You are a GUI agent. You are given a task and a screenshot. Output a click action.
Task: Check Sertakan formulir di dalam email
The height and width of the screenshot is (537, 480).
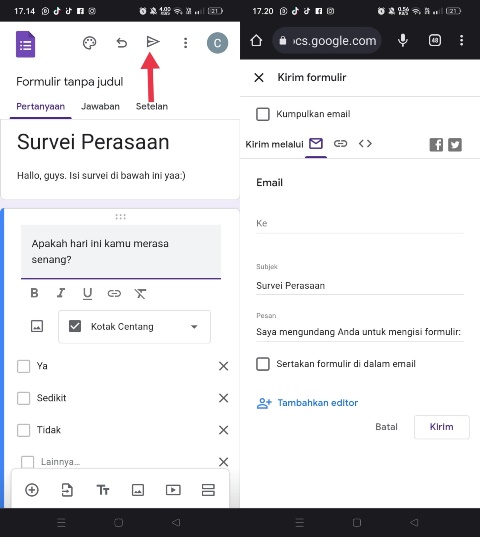point(263,364)
